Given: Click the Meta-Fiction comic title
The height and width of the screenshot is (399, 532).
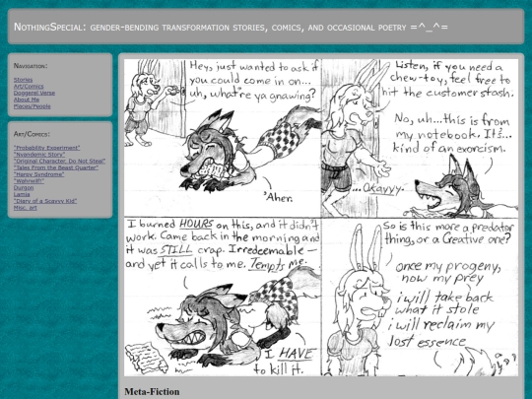Looking at the screenshot, I should pos(152,391).
